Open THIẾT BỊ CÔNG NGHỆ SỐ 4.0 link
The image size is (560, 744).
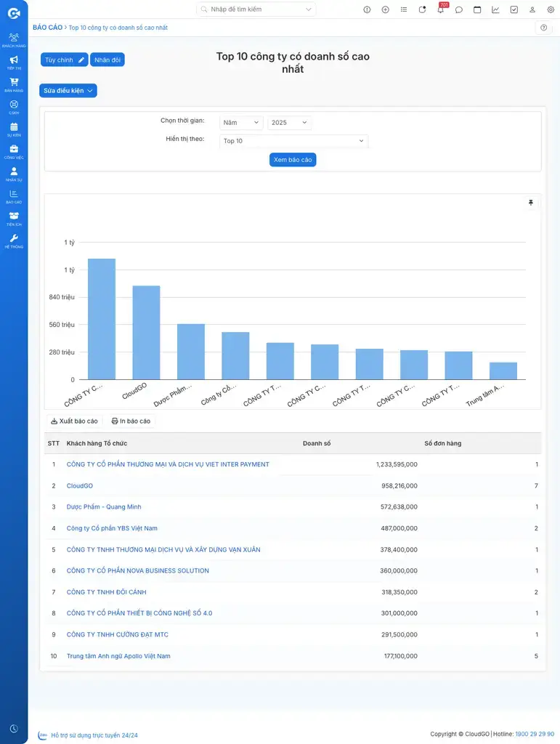[x=139, y=613]
